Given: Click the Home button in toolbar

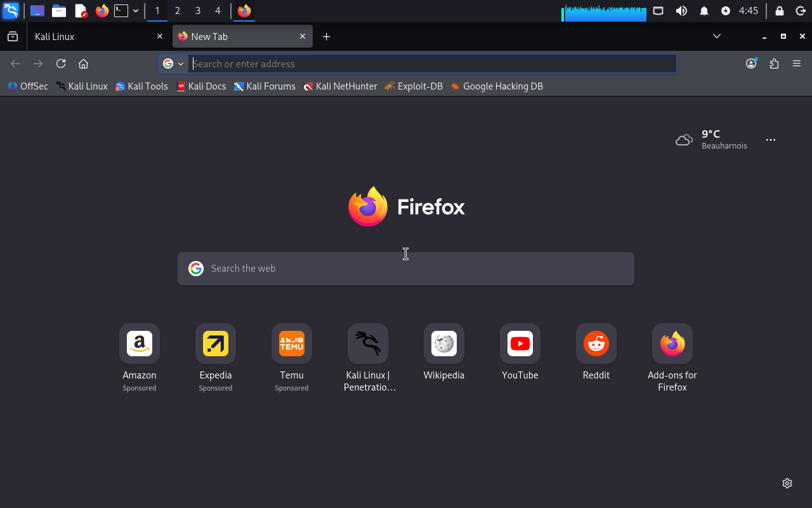Looking at the screenshot, I should coord(83,63).
